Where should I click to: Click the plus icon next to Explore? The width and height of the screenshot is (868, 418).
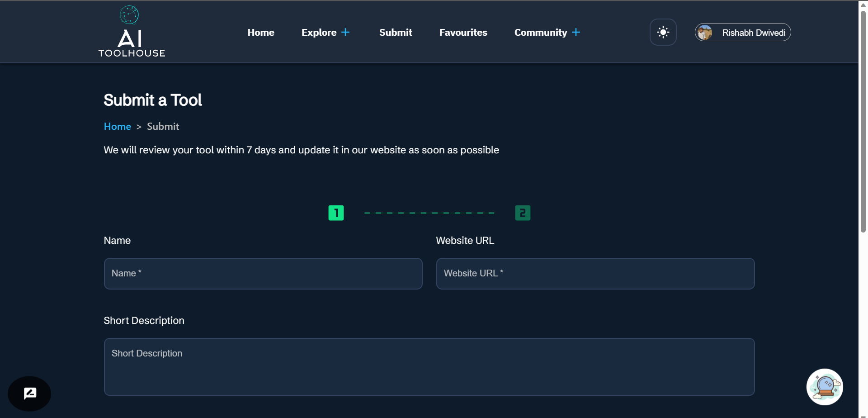click(x=346, y=32)
